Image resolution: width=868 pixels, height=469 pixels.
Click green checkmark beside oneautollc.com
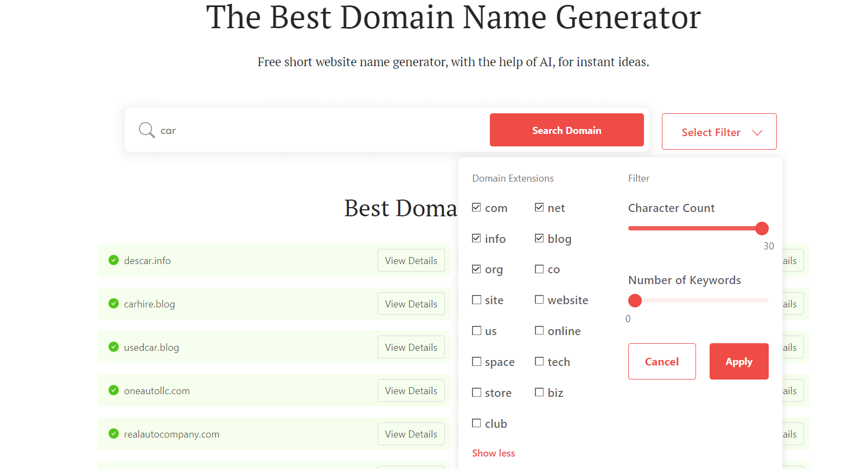click(x=113, y=390)
